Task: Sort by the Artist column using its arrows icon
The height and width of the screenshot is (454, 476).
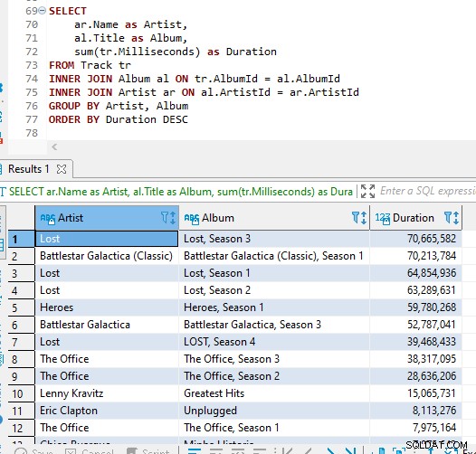Action: tap(173, 218)
